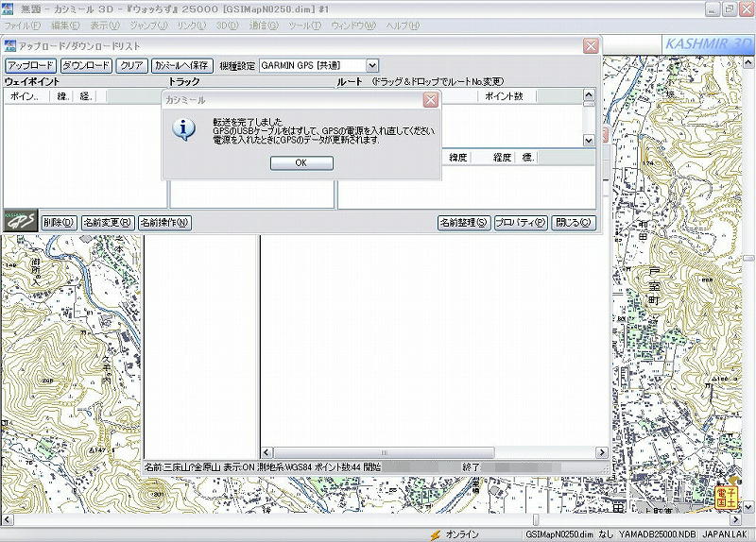Image resolution: width=756 pixels, height=542 pixels.
Task: Click the 閉じる(C) button
Action: [574, 223]
